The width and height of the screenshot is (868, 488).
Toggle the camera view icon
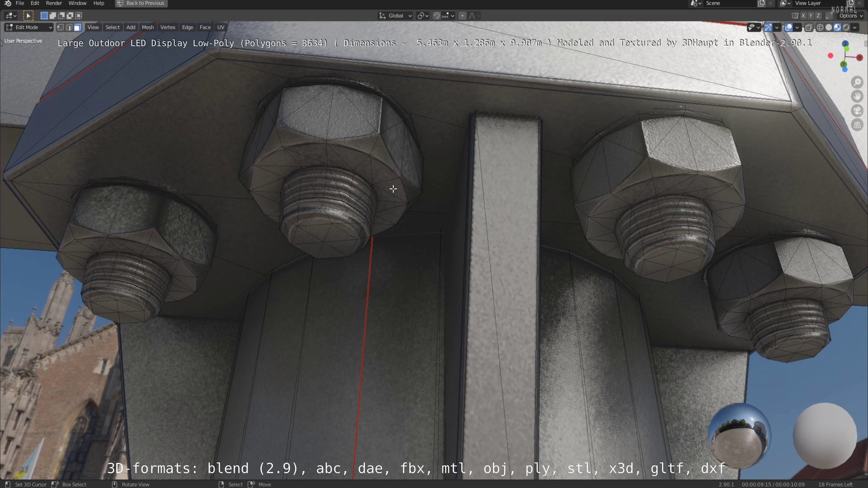click(857, 111)
